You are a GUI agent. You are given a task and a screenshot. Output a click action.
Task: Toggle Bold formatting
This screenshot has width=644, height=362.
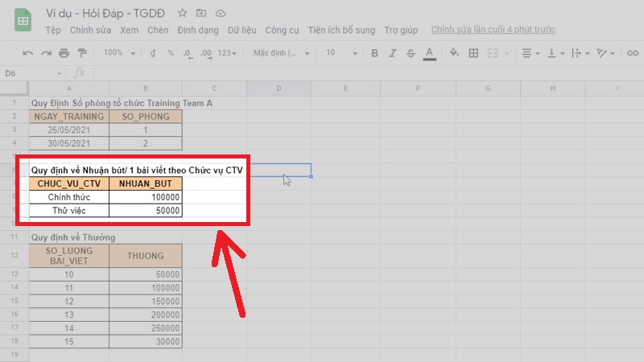[372, 53]
